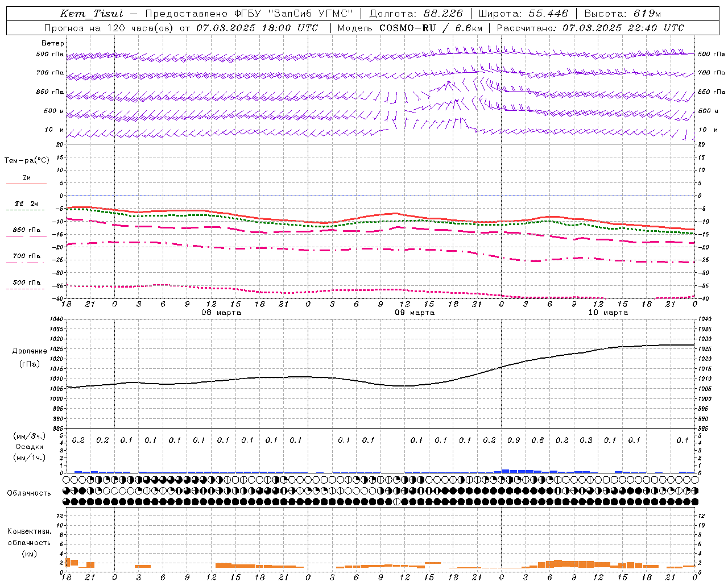Select the elevation text Высота: 619м
This screenshot has width=728, height=582.
tap(623, 14)
